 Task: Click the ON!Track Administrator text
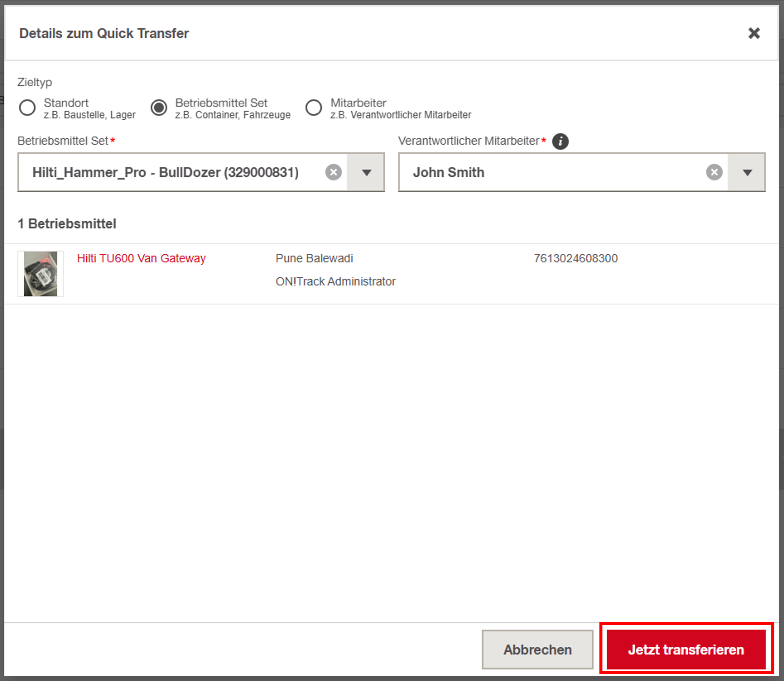click(335, 281)
